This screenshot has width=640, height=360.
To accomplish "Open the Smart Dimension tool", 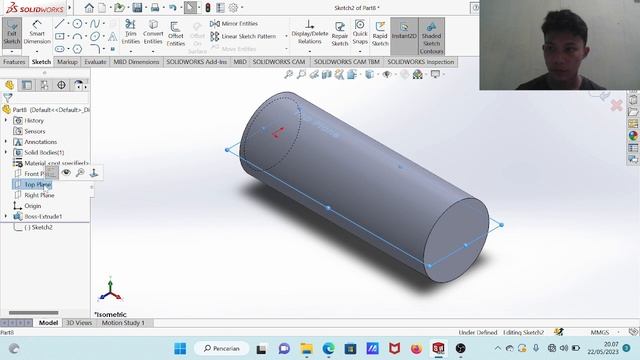I will coord(37,33).
